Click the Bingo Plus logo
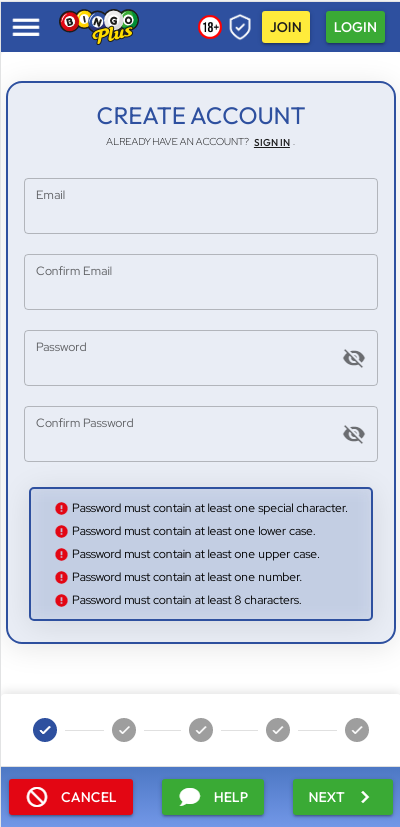This screenshot has height=827, width=400. 99,26
